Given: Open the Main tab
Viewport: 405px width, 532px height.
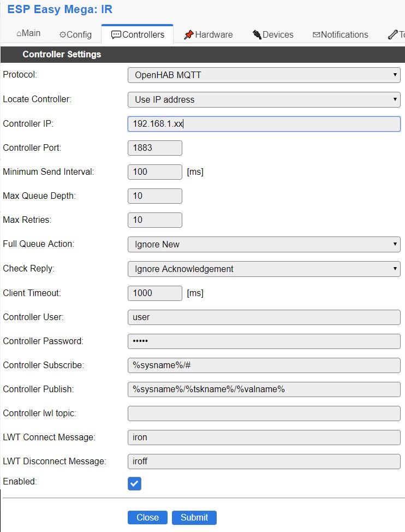Looking at the screenshot, I should coord(28,33).
